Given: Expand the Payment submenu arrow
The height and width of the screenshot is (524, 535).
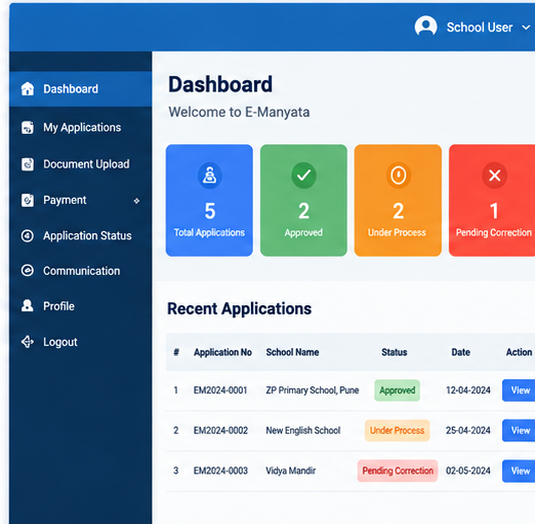Looking at the screenshot, I should (x=136, y=201).
